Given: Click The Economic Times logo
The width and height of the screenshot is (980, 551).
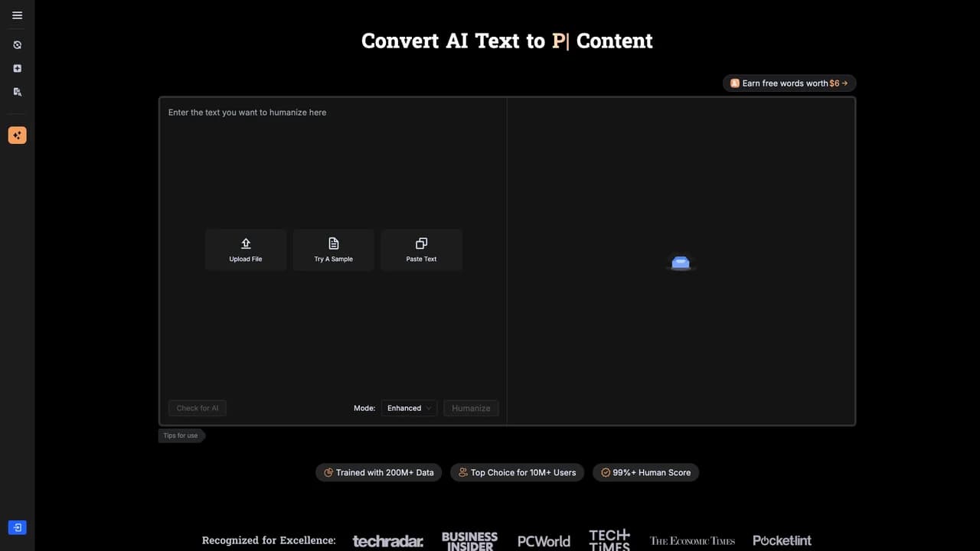Looking at the screenshot, I should 692,541.
